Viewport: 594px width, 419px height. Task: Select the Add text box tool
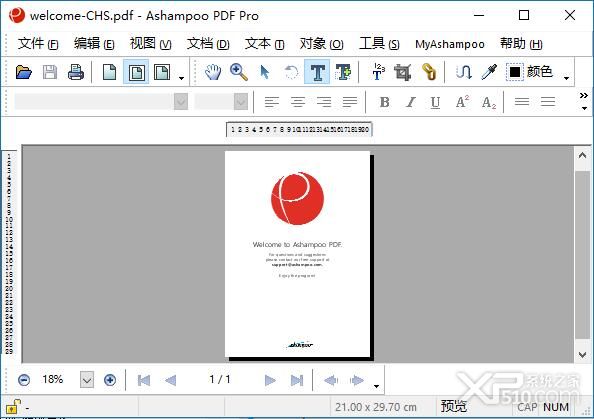pos(343,72)
